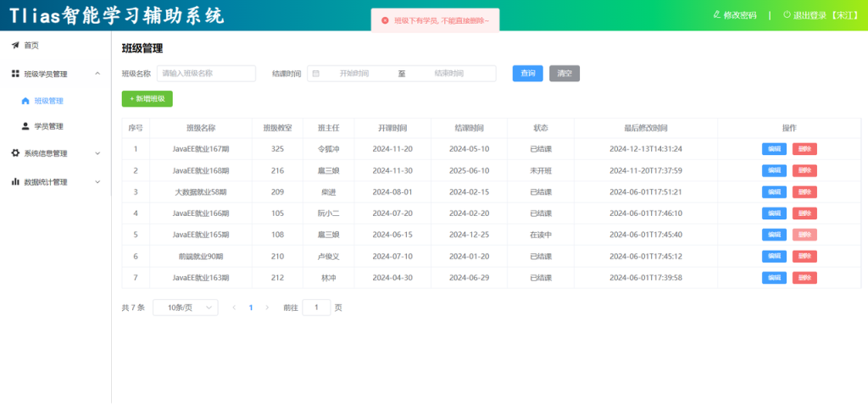Expand the 数据统计管理 submenu arrow

tap(97, 181)
